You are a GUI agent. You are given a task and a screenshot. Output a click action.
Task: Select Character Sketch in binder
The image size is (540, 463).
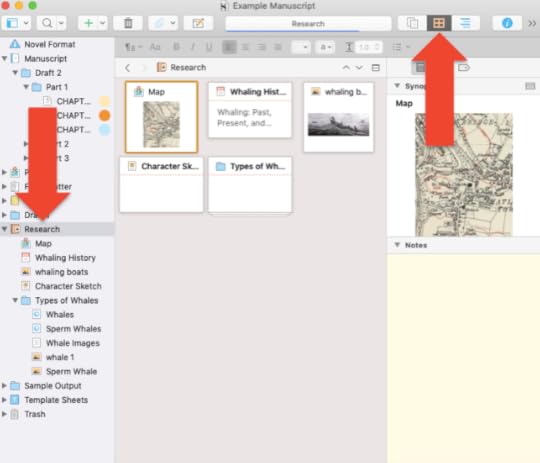(68, 286)
